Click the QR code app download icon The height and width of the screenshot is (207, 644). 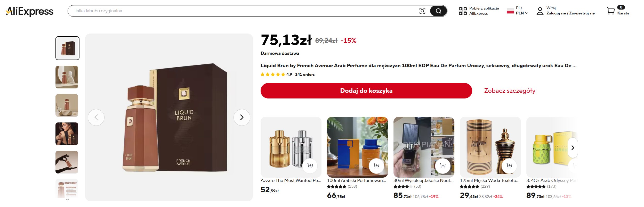pos(463,11)
